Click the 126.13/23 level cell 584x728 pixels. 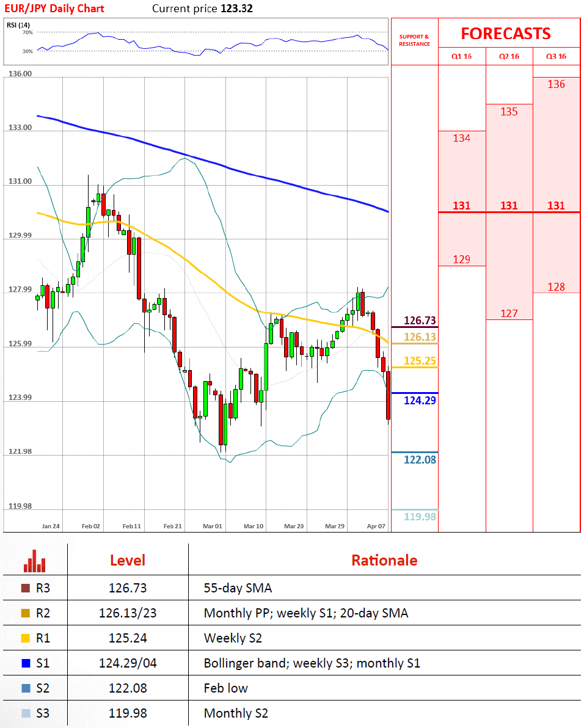point(128,613)
